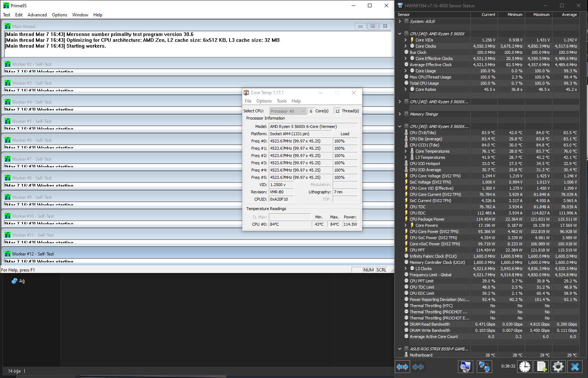Click the icon of Worker #8 window
Image resolution: width=588 pixels, height=378 pixels.
(x=8, y=178)
